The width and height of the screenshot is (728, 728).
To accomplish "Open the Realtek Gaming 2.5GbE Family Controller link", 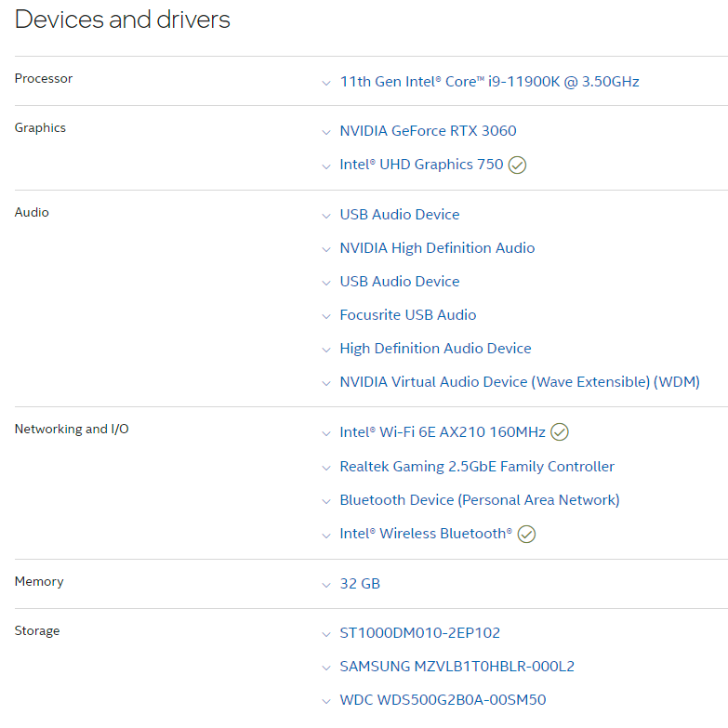I will [x=477, y=466].
